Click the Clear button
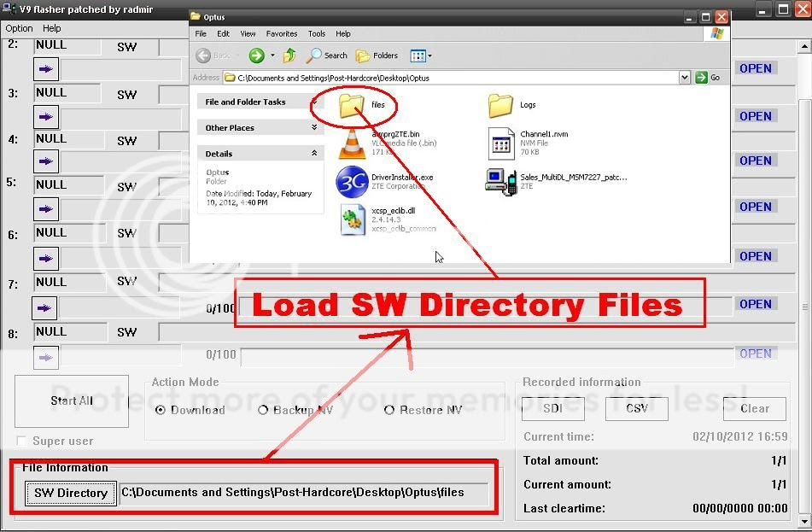This screenshot has width=812, height=532. click(755, 409)
